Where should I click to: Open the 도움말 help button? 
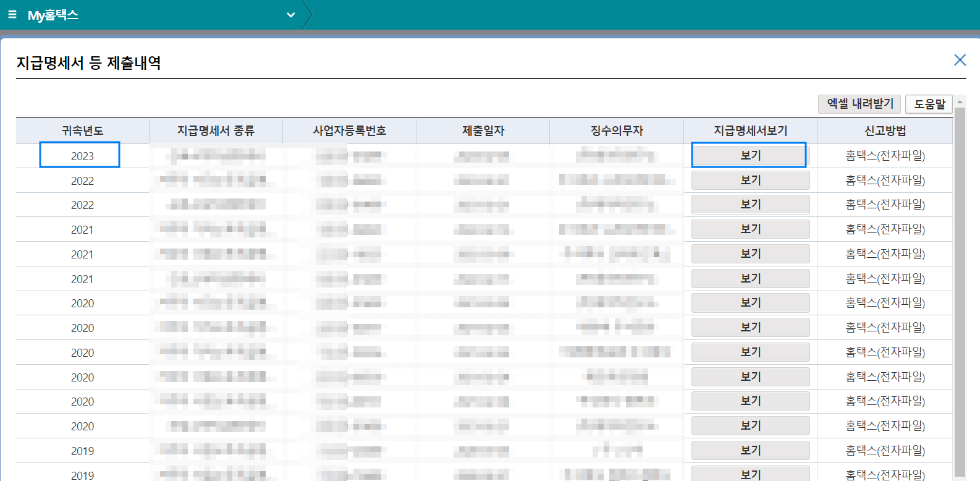(x=929, y=104)
